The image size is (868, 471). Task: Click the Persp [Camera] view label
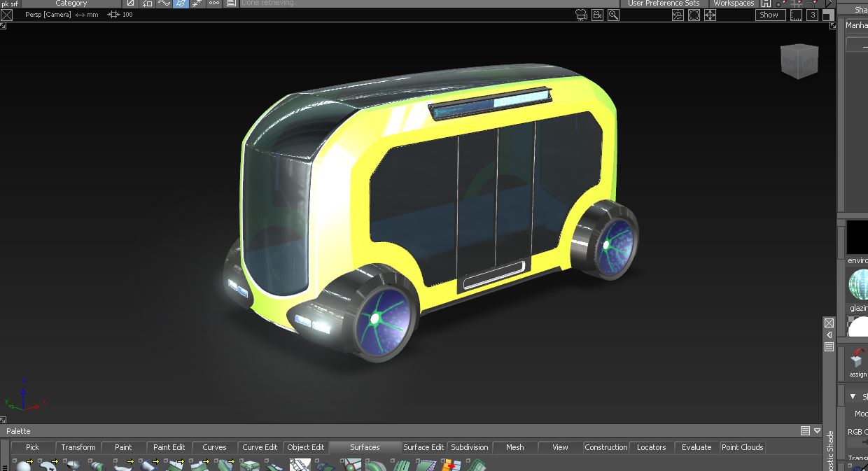point(48,15)
